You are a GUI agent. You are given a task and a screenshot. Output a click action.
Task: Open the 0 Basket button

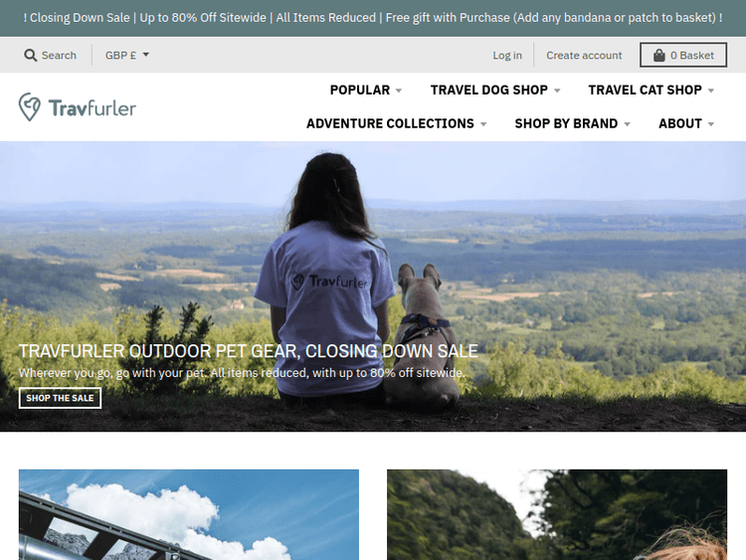(x=683, y=55)
